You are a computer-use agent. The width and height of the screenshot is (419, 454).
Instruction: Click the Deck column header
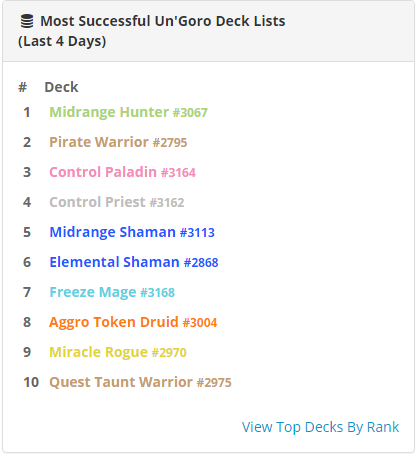(61, 87)
